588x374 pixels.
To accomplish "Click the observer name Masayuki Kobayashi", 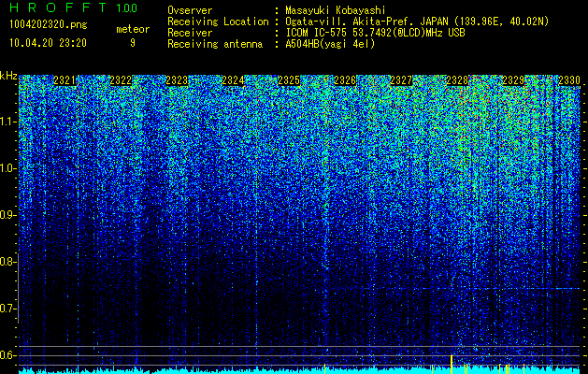I will point(336,10).
